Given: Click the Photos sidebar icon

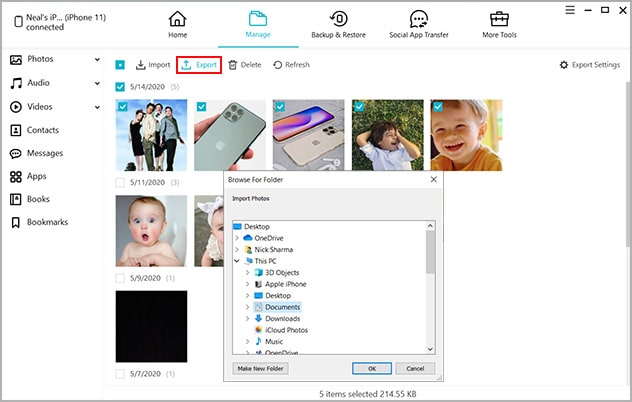Looking at the screenshot, I should tap(16, 60).
